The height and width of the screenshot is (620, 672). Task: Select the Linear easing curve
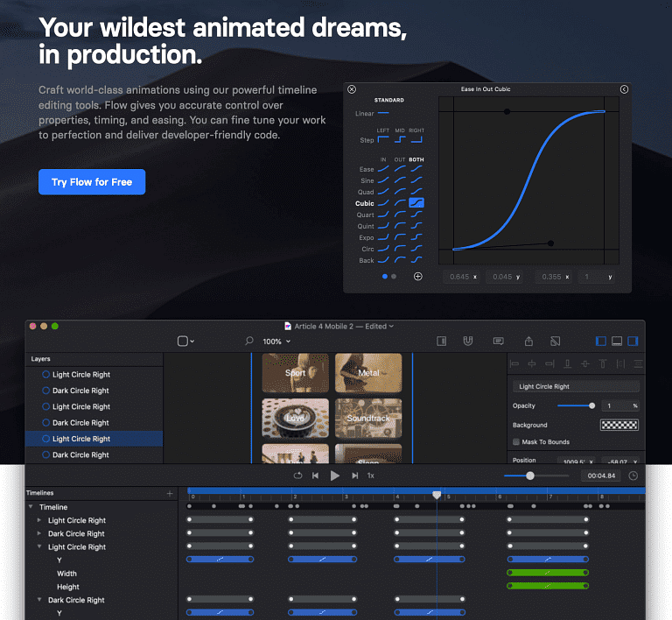pos(383,113)
